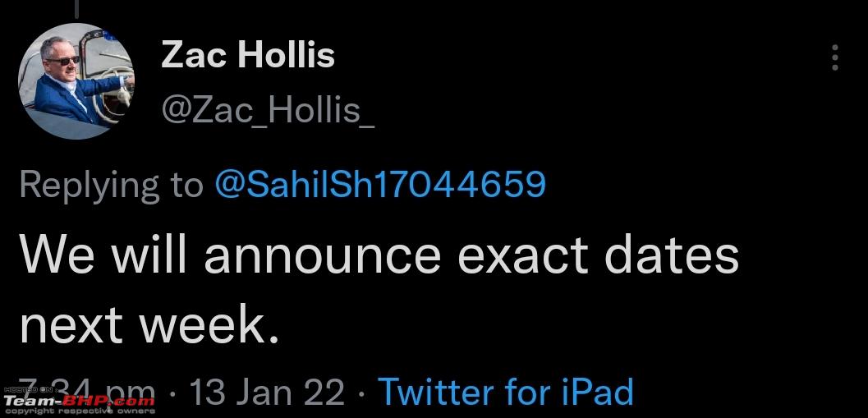Select the 13 Jan 22 date

[267, 392]
